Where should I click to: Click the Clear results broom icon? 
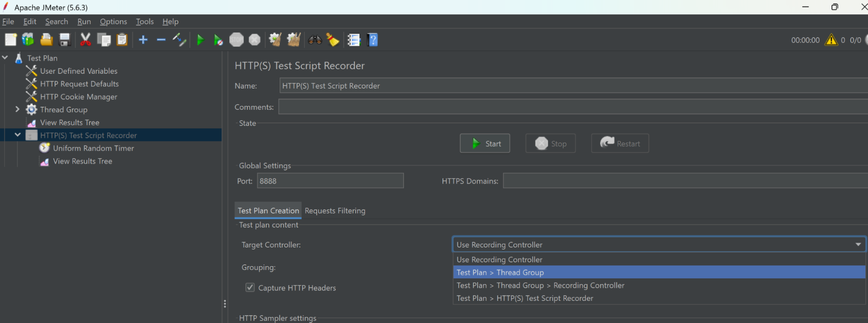[275, 40]
